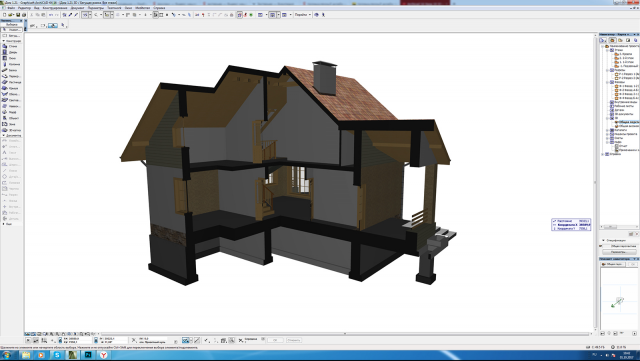Expand the Каталоги node in Navigator
This screenshot has height=361, width=640.
(607, 130)
